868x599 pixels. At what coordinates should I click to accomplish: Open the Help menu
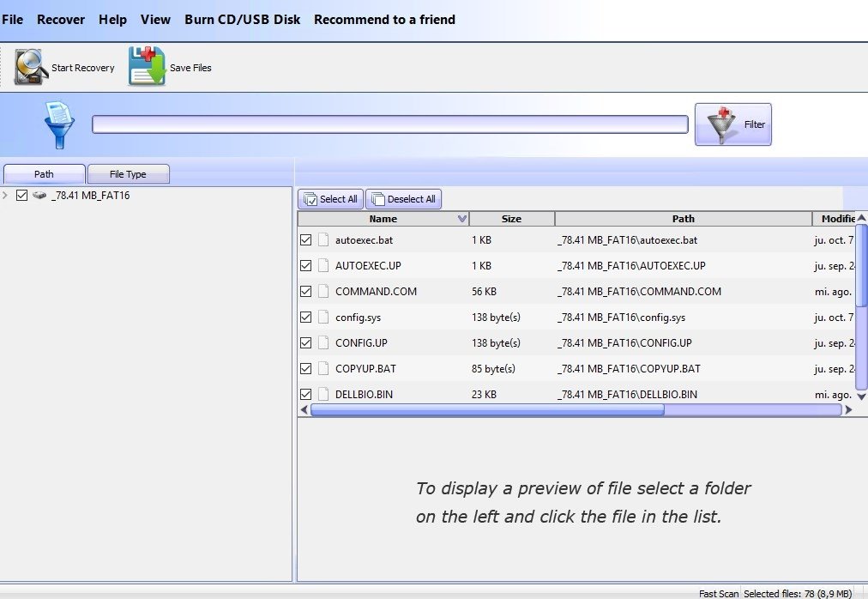112,20
